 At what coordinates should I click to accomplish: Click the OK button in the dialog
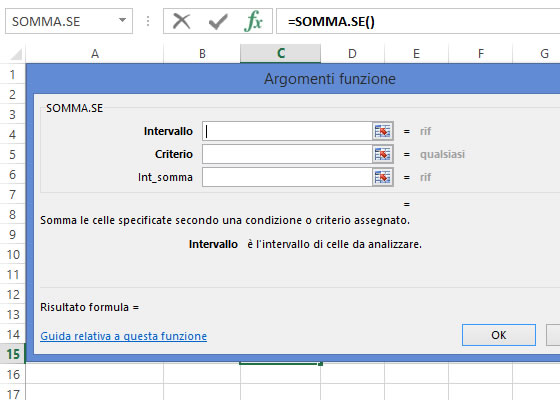pyautogui.click(x=499, y=335)
